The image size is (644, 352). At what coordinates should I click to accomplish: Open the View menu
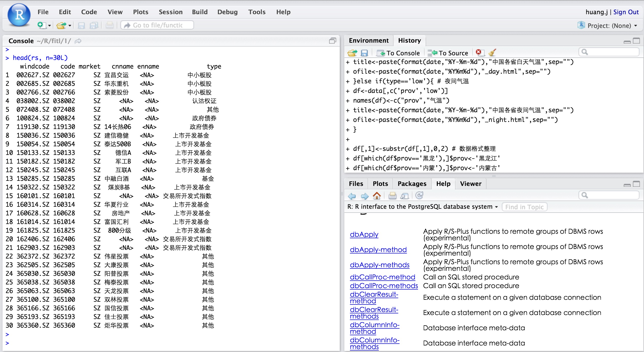coord(115,12)
